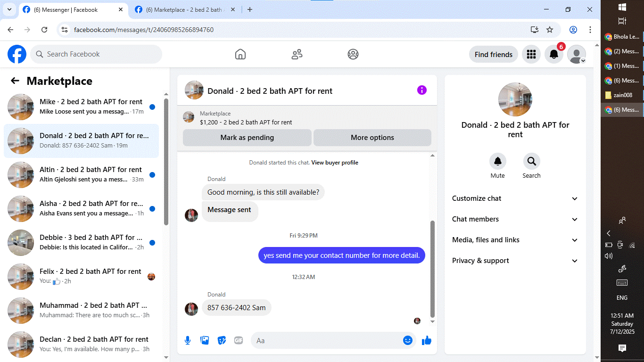
Task: View site information icon beside the URL
Action: (65, 30)
